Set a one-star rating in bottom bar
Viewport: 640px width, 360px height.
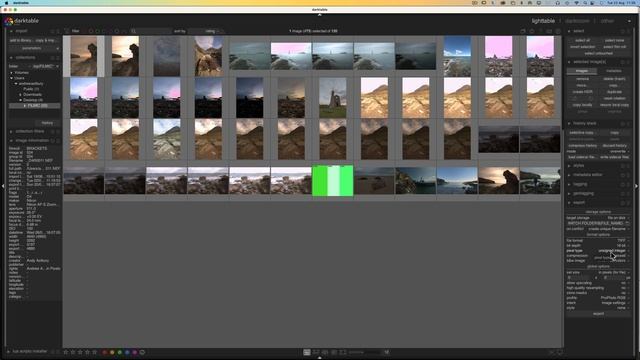pyautogui.click(x=65, y=352)
